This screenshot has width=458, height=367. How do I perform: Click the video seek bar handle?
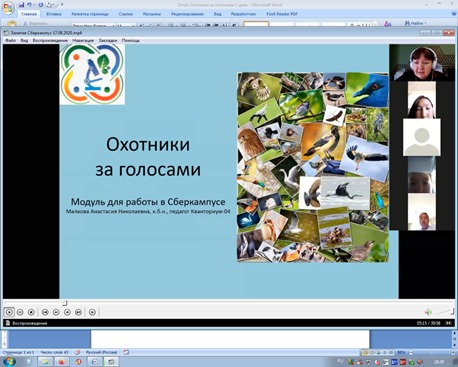65,303
